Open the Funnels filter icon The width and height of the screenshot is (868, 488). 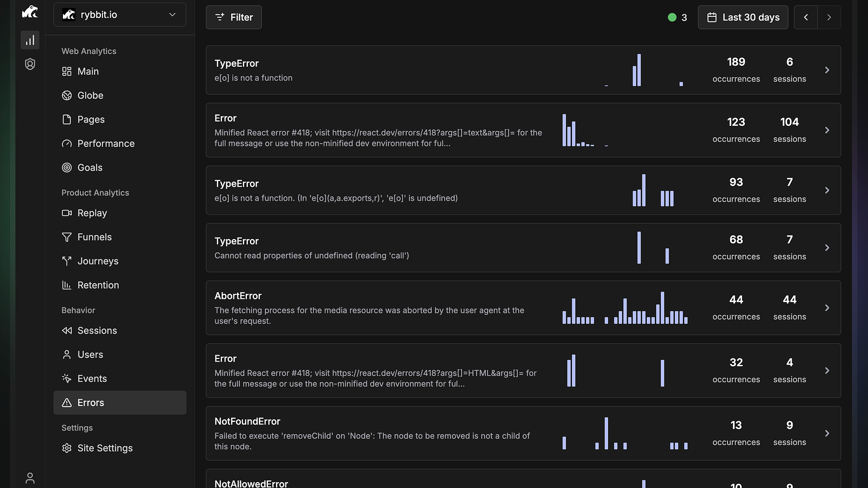tap(67, 237)
